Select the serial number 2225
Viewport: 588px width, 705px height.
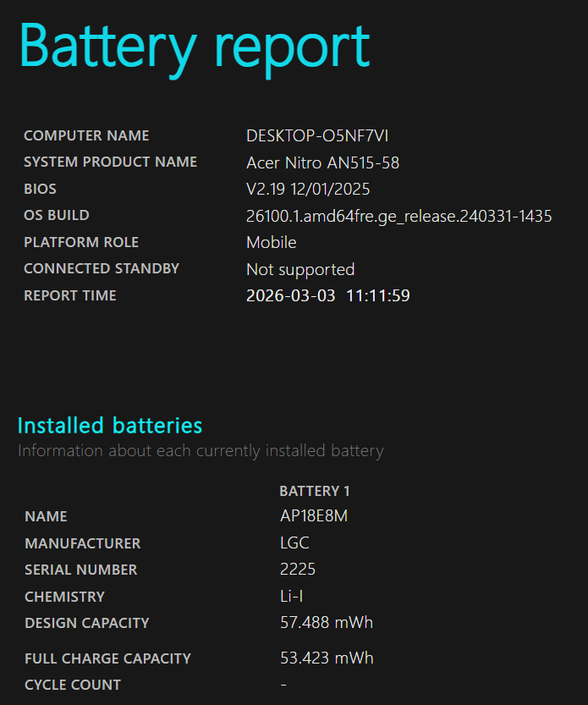(296, 570)
